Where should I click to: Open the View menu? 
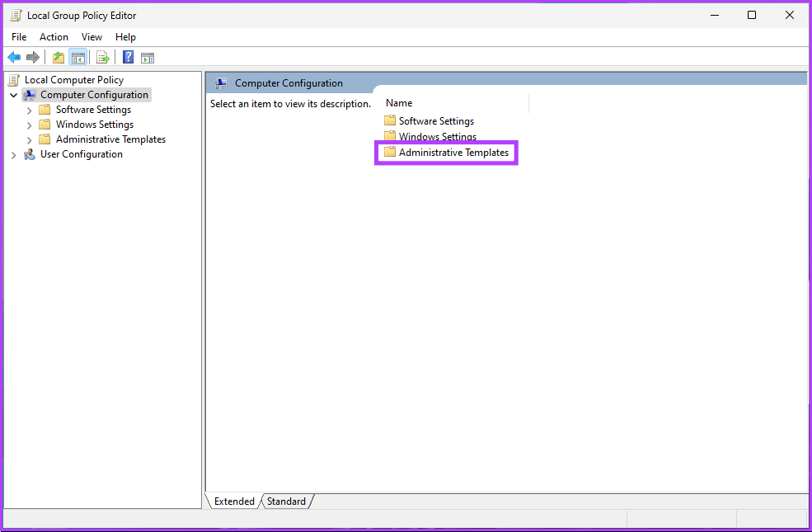pyautogui.click(x=92, y=37)
